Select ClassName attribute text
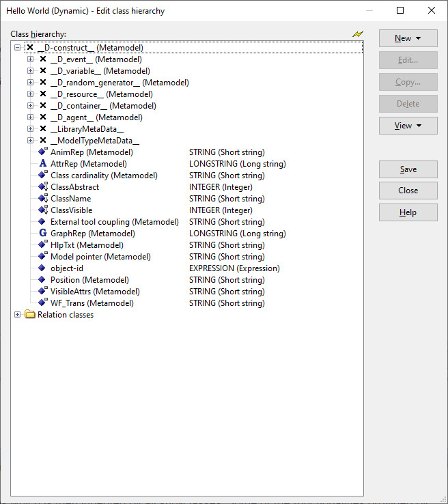448x504 pixels. (x=71, y=198)
